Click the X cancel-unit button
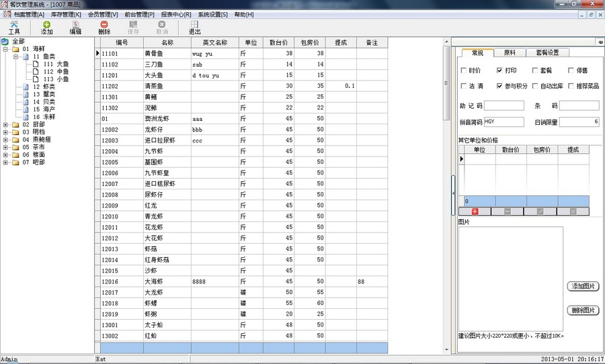This screenshot has height=364, width=605. [573, 212]
